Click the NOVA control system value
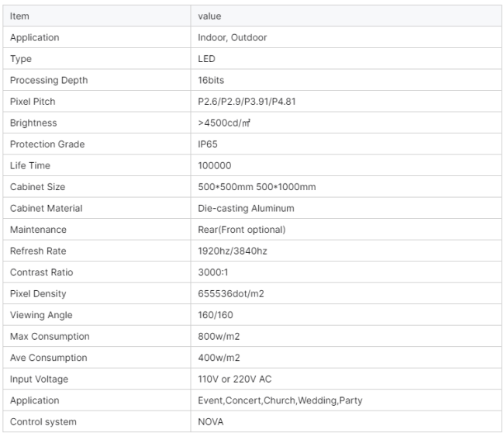The width and height of the screenshot is (504, 433). point(211,421)
